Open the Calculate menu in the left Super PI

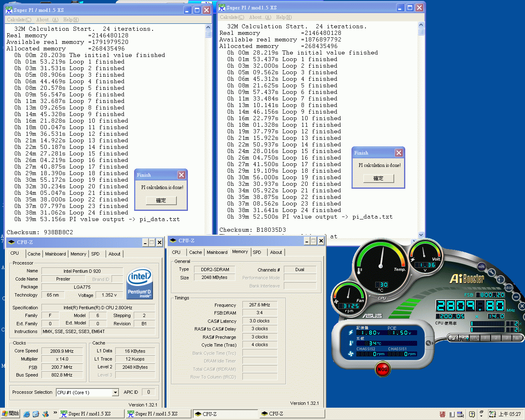[x=19, y=20]
